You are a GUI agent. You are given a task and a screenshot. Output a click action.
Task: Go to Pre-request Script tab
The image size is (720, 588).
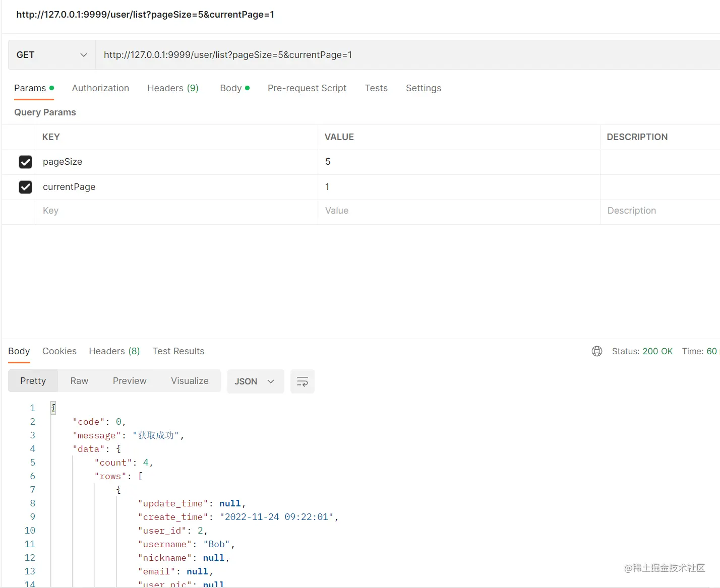[307, 88]
